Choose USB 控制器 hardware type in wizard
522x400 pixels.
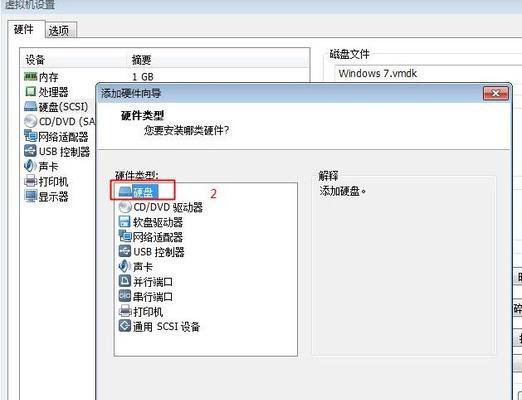point(152,252)
